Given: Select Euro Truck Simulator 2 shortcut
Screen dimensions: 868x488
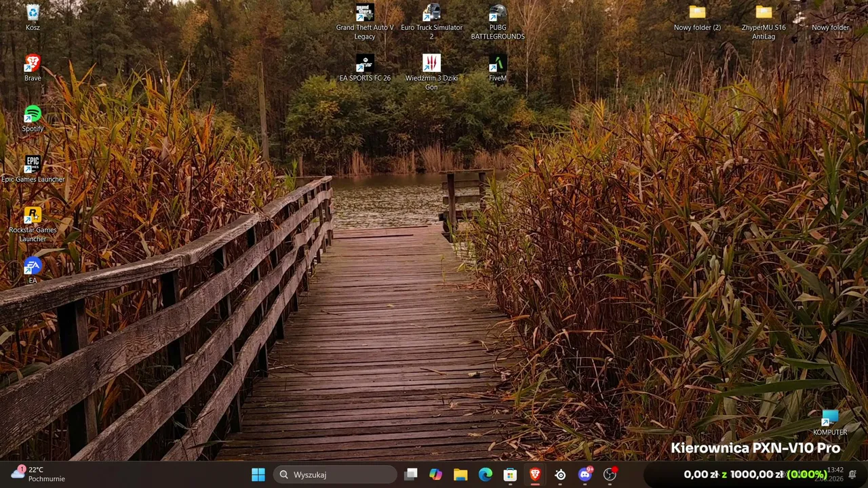Looking at the screenshot, I should tap(431, 22).
